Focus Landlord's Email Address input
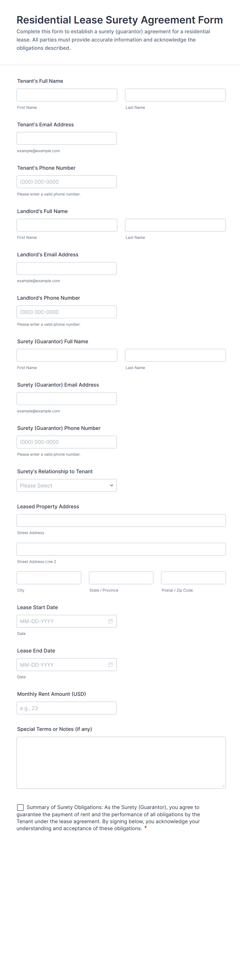The height and width of the screenshot is (980, 240). 67,268
